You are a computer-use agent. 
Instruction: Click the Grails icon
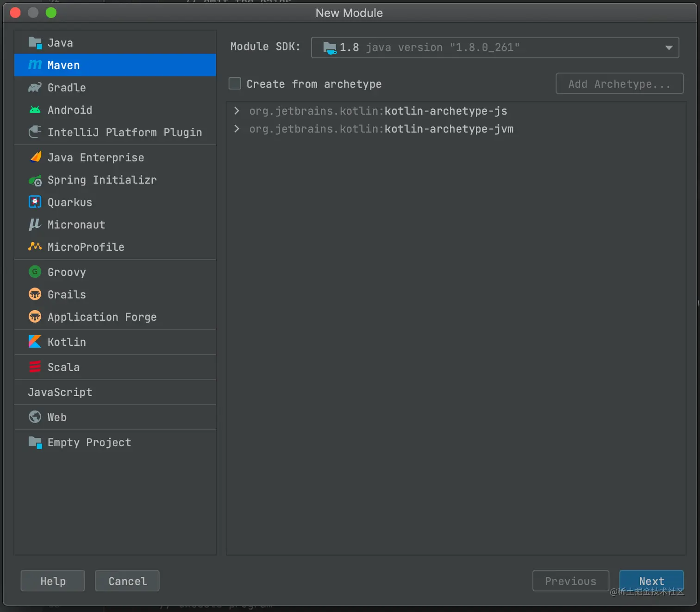(35, 294)
